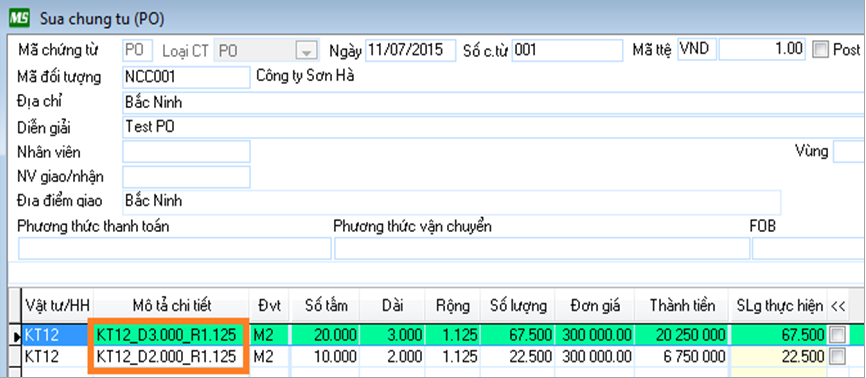Click Dài cell 3.000

pyautogui.click(x=393, y=335)
